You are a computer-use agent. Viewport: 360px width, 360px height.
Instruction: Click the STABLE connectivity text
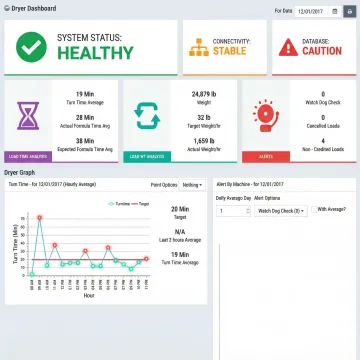pos(230,51)
